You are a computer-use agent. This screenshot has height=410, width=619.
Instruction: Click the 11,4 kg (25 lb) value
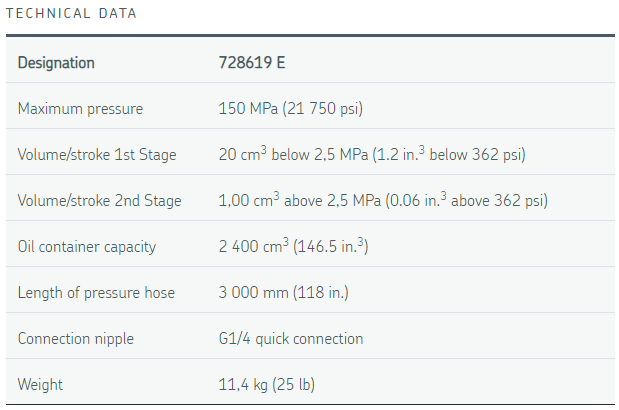(x=266, y=384)
